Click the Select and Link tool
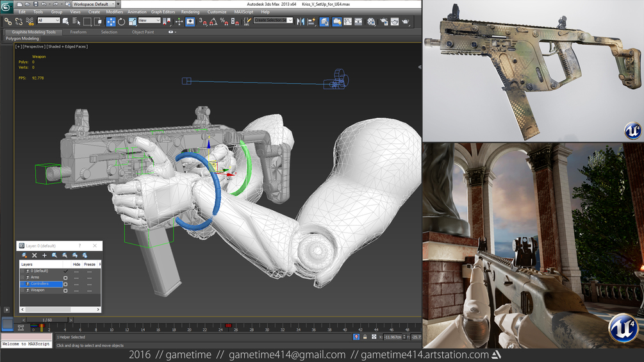Screen dimensions: 644x362 8,21
